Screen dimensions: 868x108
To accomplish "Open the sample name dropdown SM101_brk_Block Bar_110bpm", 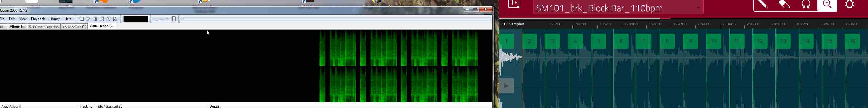I will [x=618, y=8].
